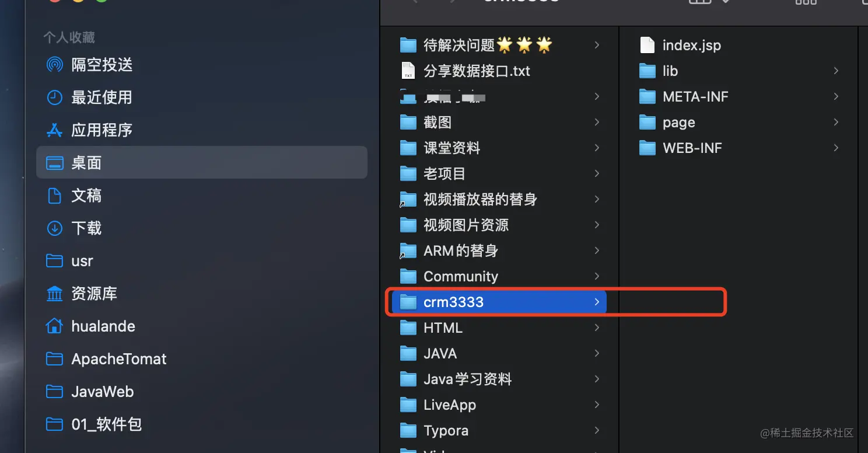Select the JavaWeb sidebar folder
The width and height of the screenshot is (868, 453).
coord(90,391)
